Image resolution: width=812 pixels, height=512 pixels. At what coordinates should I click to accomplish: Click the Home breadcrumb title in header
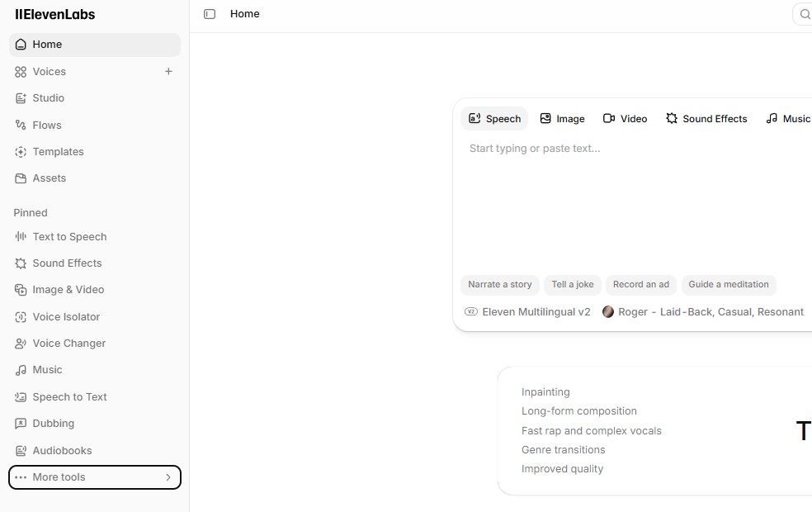pos(245,14)
